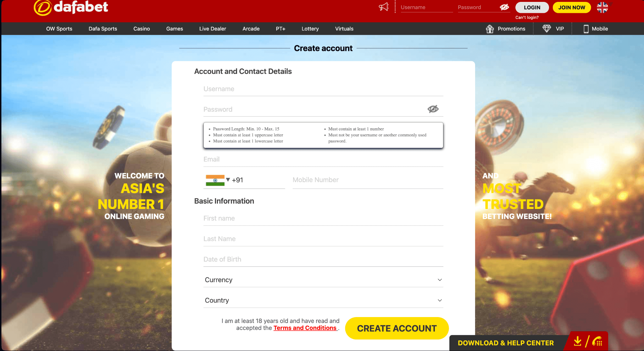
Task: Click the download arrow icon
Action: coord(577,341)
